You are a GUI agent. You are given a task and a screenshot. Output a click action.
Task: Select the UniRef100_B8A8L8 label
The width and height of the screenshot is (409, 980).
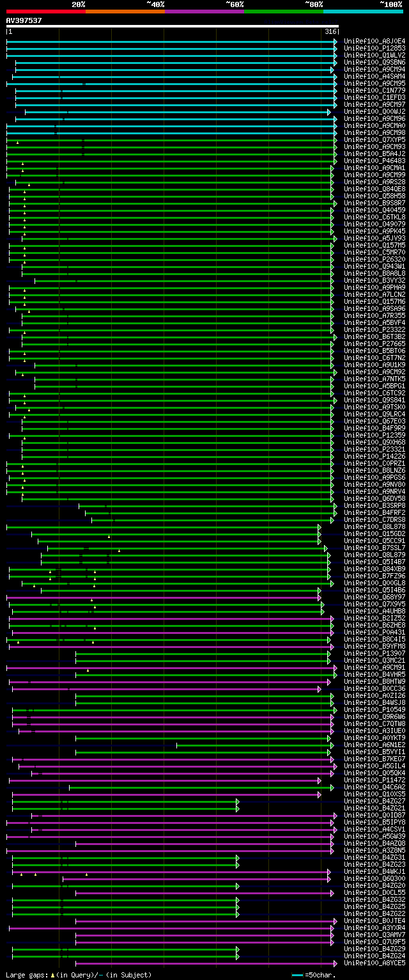pos(374,273)
